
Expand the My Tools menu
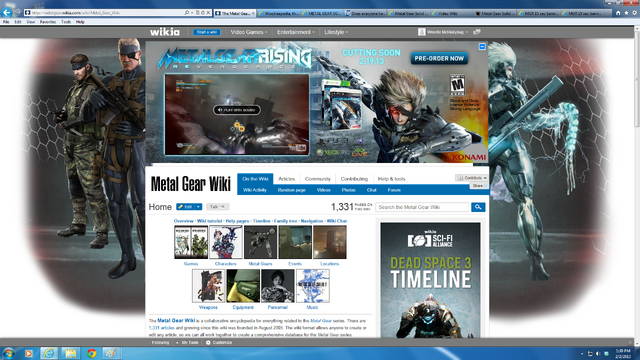click(x=187, y=343)
